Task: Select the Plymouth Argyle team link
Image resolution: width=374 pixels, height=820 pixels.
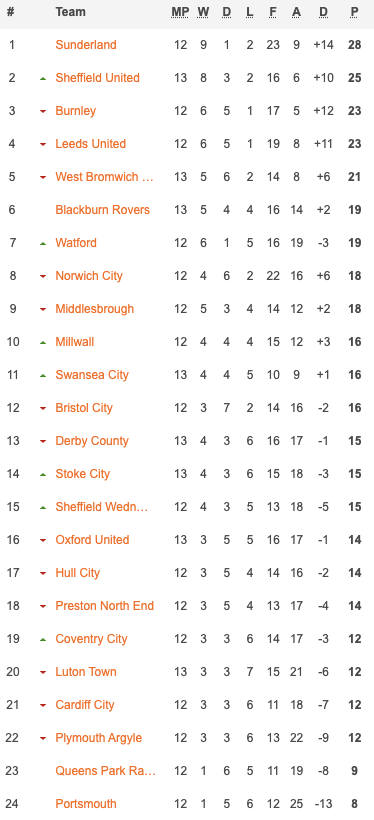Action: (98, 738)
